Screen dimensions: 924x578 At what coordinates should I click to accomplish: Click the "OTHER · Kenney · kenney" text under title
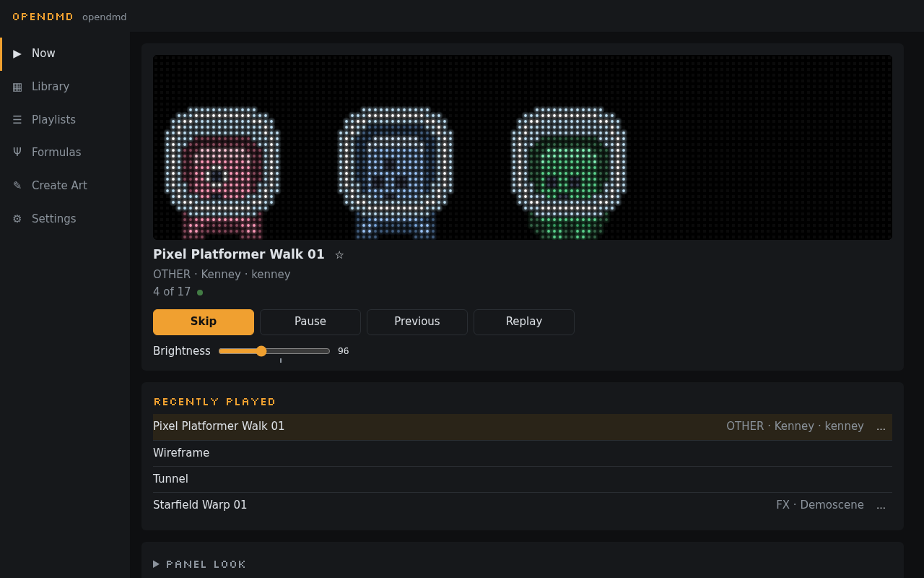pos(222,275)
